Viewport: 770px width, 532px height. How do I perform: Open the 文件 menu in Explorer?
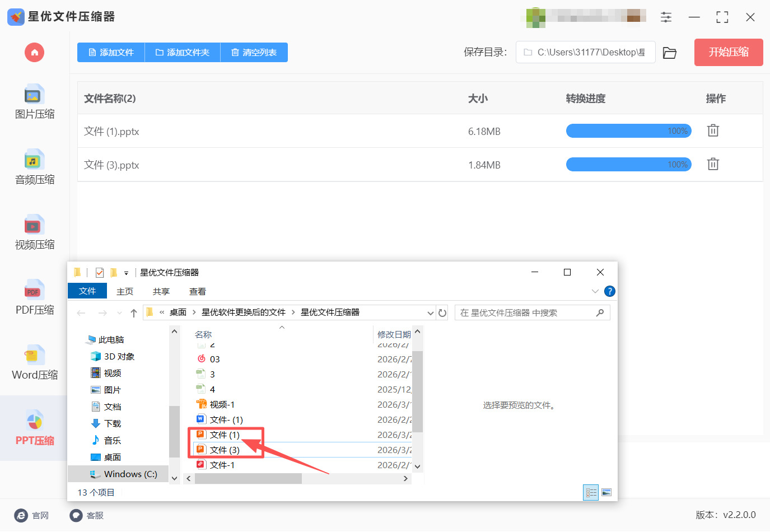tap(87, 291)
